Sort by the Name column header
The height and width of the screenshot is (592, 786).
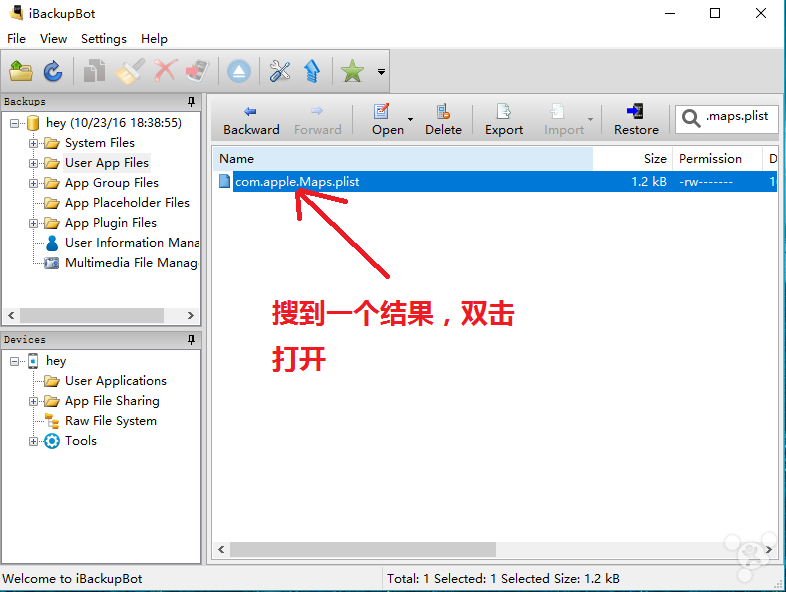point(403,159)
